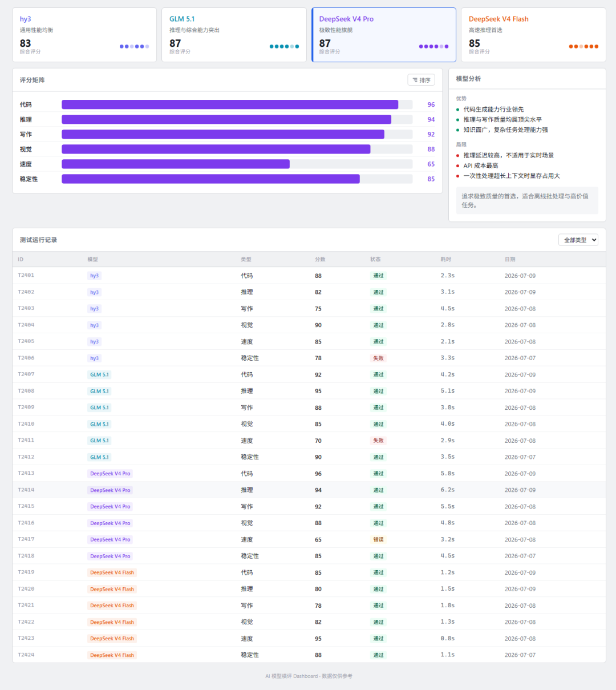Click the 4.0s duration in row T2410
This screenshot has height=690, width=616.
click(x=447, y=424)
